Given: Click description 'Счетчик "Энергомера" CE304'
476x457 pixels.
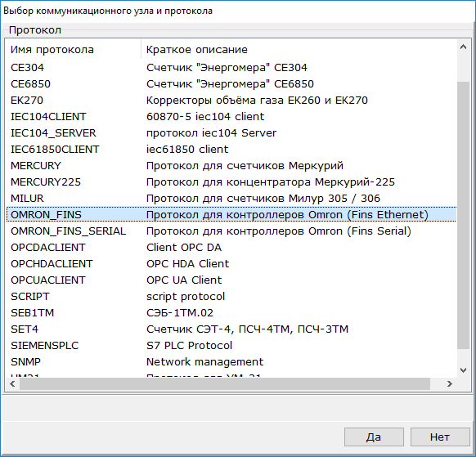Looking at the screenshot, I should [227, 67].
